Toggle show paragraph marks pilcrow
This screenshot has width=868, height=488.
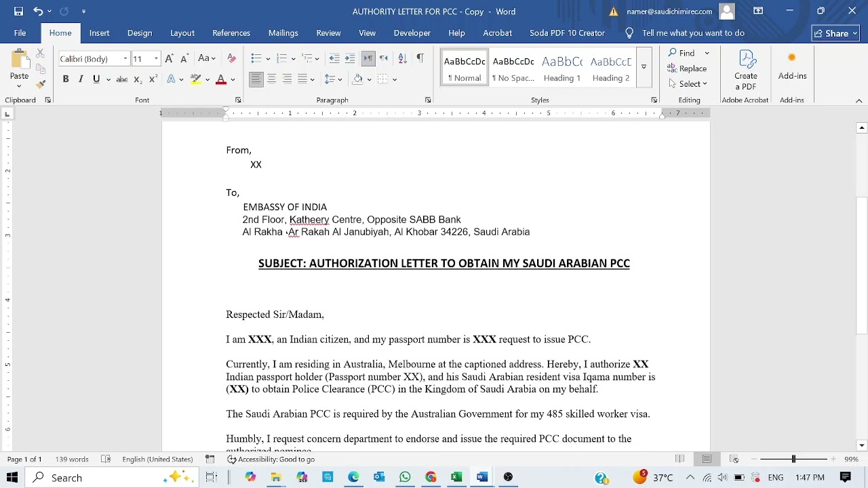[420, 59]
